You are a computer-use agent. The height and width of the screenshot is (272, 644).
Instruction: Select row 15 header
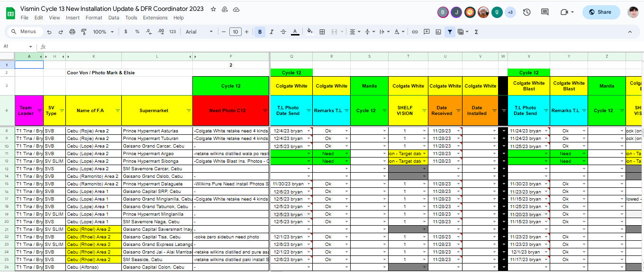click(x=7, y=184)
